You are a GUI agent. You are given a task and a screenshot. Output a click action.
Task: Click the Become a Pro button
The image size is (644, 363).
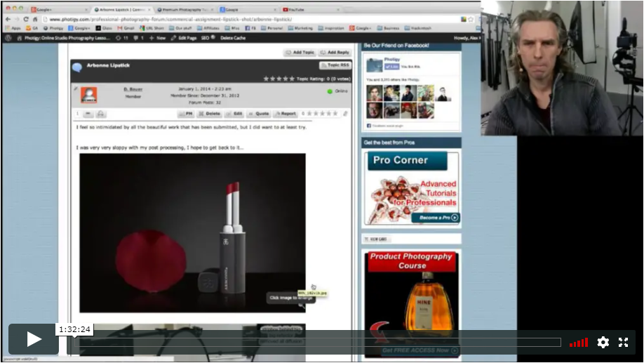pyautogui.click(x=436, y=218)
